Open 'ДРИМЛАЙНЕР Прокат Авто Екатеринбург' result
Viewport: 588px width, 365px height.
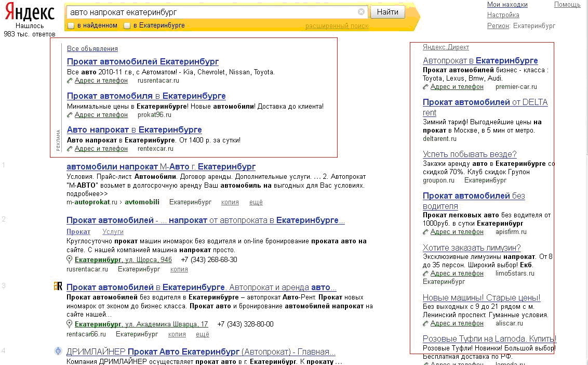tap(201, 352)
